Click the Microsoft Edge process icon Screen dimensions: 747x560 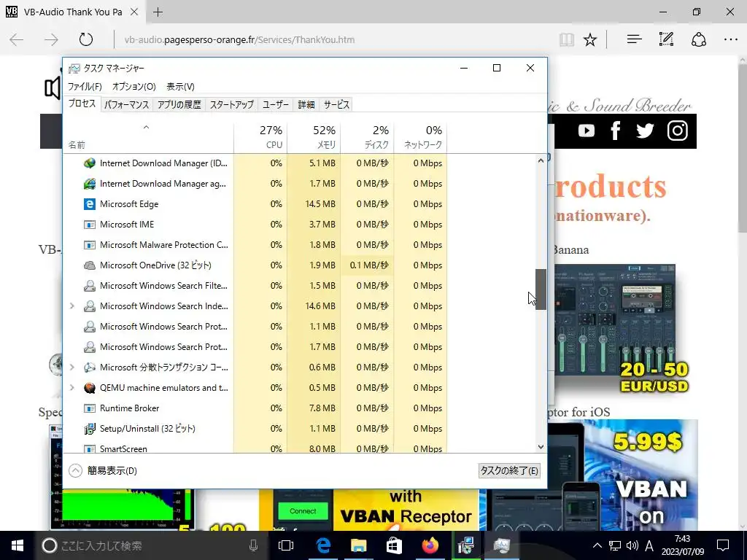pos(90,204)
